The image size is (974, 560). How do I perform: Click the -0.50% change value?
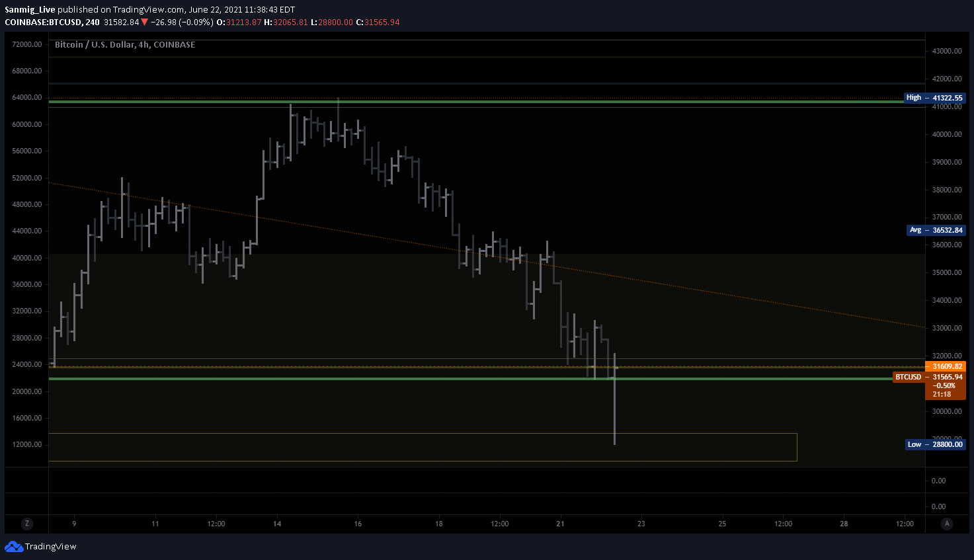[944, 385]
